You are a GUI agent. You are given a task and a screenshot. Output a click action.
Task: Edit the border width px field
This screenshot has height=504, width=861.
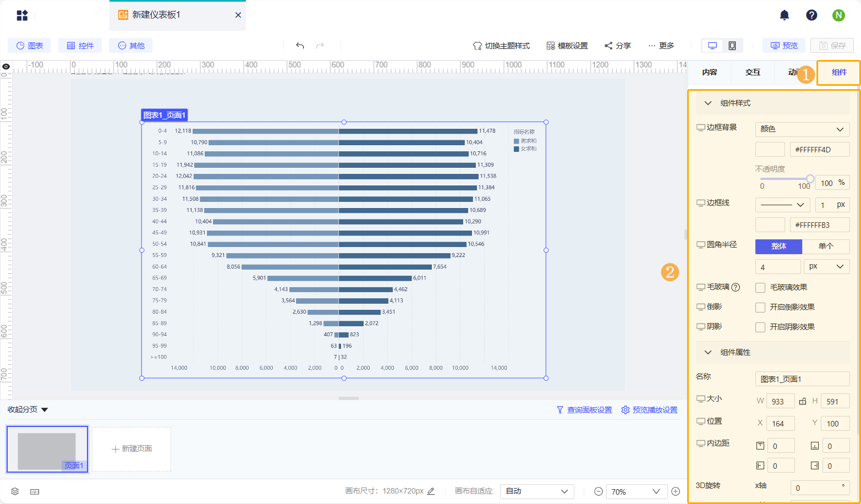(x=832, y=205)
